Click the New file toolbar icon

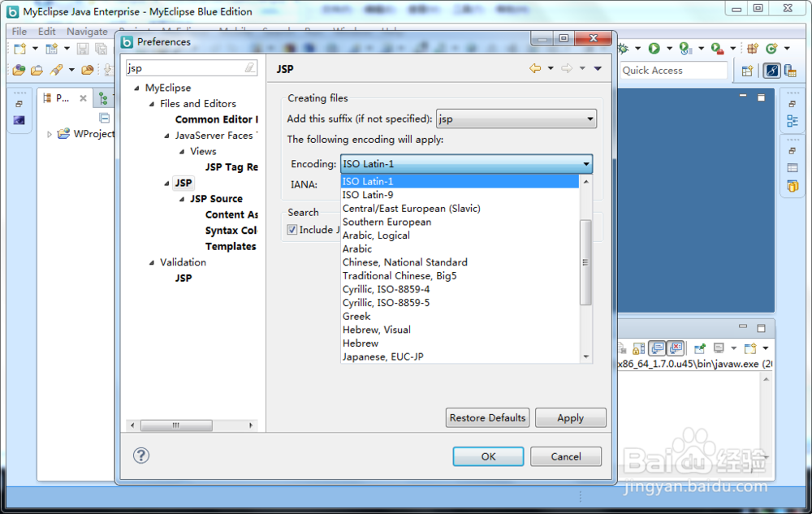(x=19, y=49)
